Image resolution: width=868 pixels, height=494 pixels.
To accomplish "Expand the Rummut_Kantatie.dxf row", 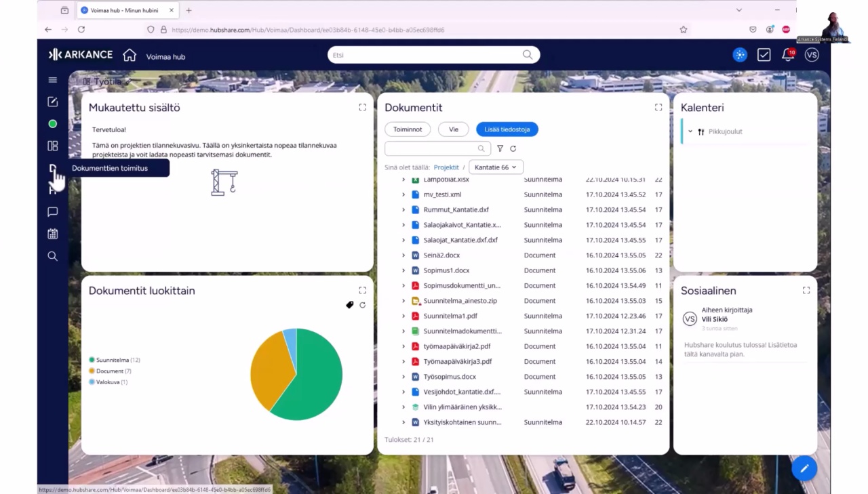I will pos(403,209).
